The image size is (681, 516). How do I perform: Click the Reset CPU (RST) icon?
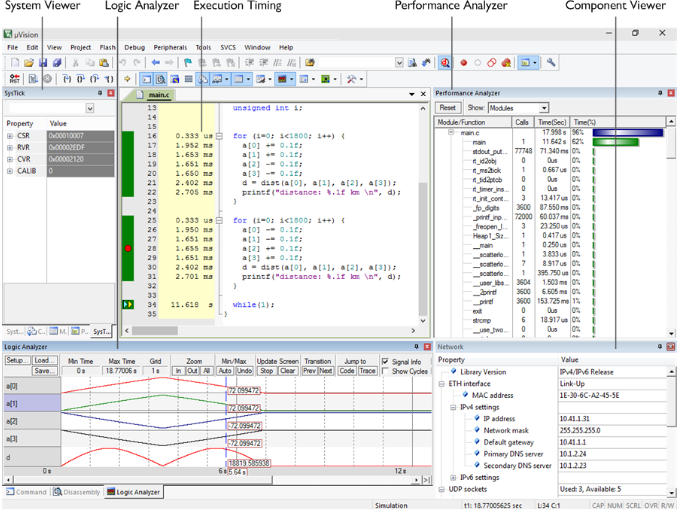[x=12, y=78]
